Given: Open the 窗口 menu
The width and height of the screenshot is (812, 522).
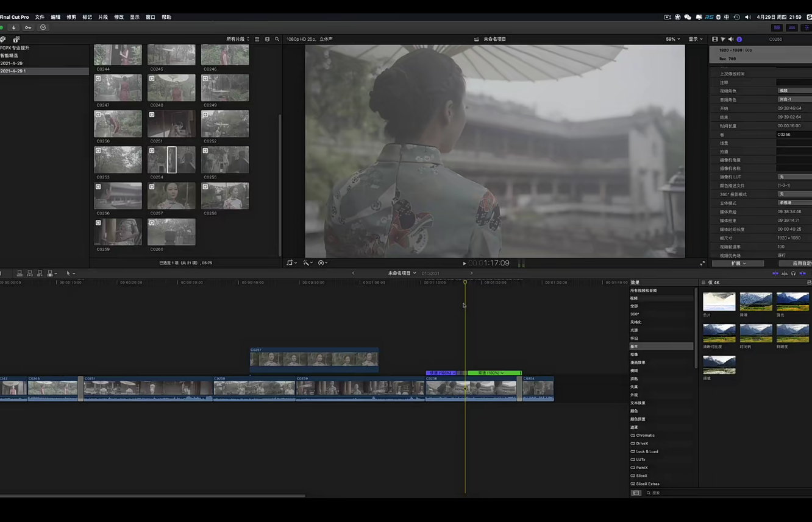Looking at the screenshot, I should 151,17.
